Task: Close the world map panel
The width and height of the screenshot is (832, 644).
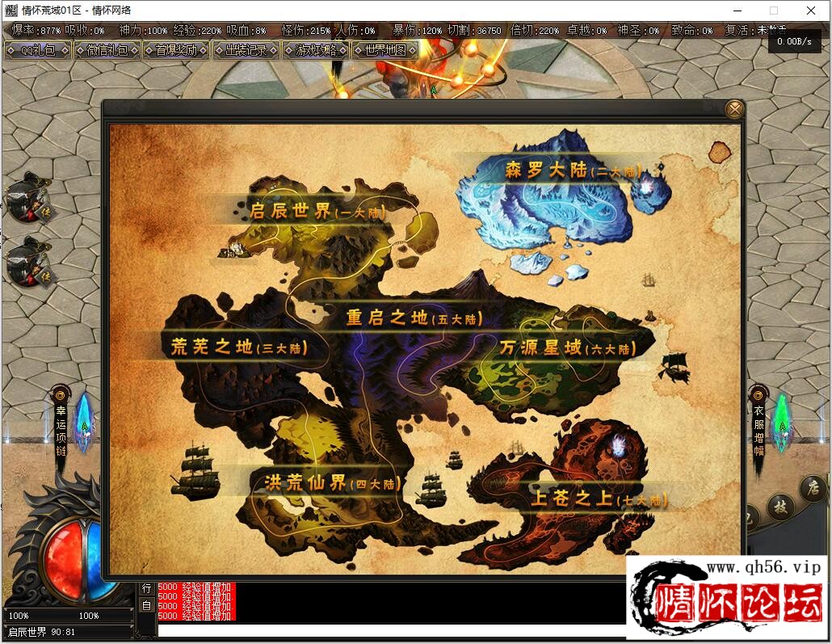Action: pyautogui.click(x=733, y=110)
